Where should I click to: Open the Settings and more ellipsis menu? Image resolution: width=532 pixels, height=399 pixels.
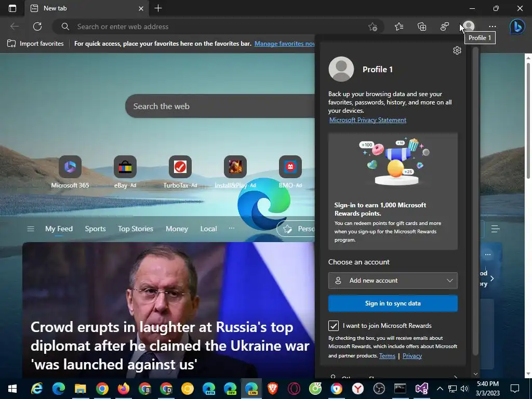[x=493, y=26]
